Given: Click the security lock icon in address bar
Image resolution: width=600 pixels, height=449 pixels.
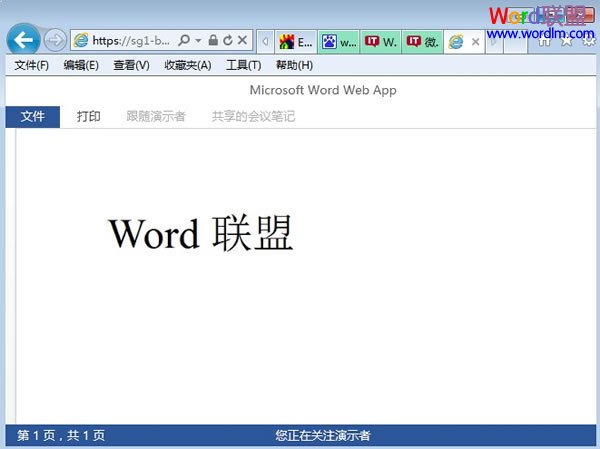Looking at the screenshot, I should [213, 41].
